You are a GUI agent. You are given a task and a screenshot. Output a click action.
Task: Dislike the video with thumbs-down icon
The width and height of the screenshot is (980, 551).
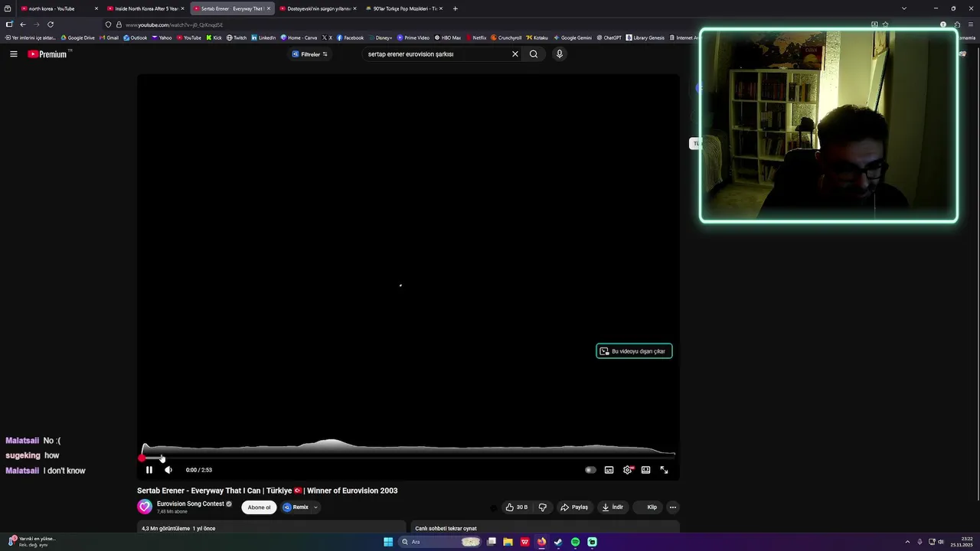tap(543, 507)
